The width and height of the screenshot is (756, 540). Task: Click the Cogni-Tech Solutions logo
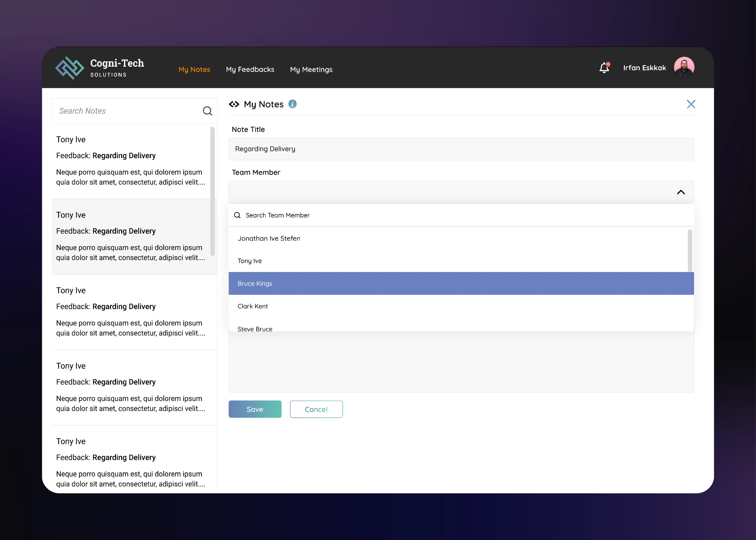point(100,68)
